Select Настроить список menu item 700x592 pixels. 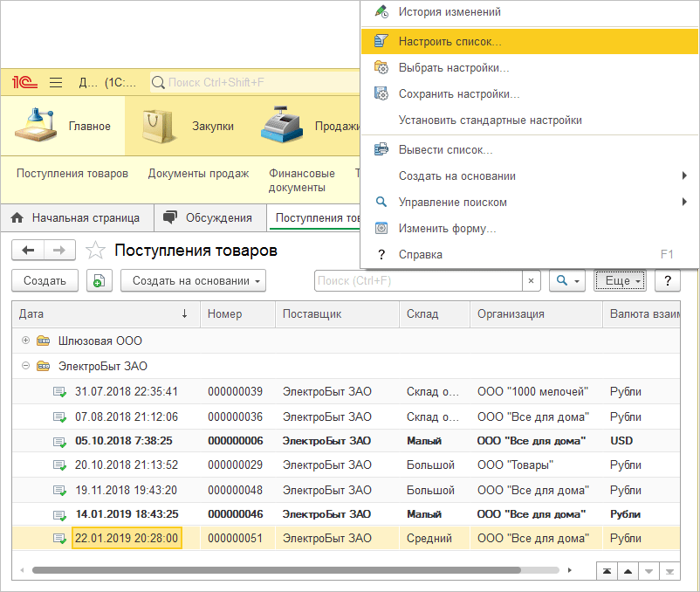[x=530, y=41]
